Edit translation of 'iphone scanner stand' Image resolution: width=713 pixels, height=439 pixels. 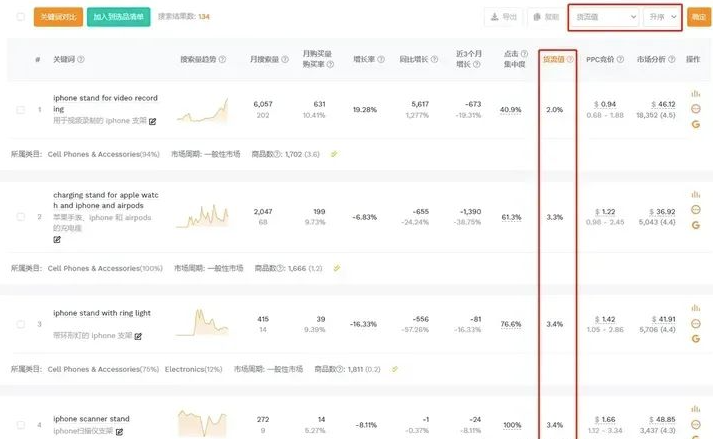point(119,432)
